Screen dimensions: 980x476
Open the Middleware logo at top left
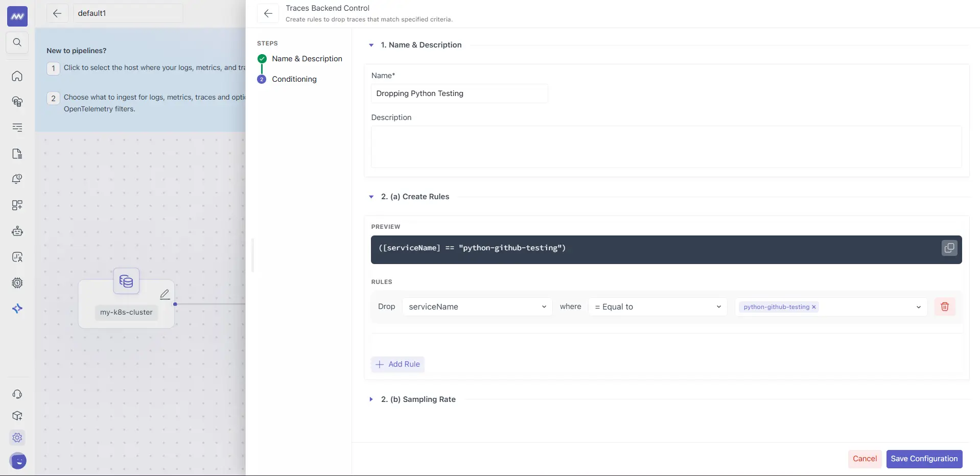(17, 16)
